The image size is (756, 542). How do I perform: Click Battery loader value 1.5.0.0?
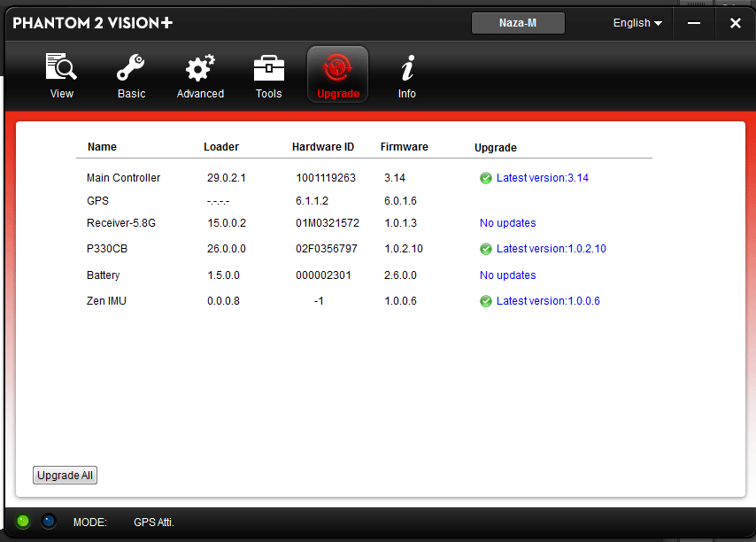point(224,275)
